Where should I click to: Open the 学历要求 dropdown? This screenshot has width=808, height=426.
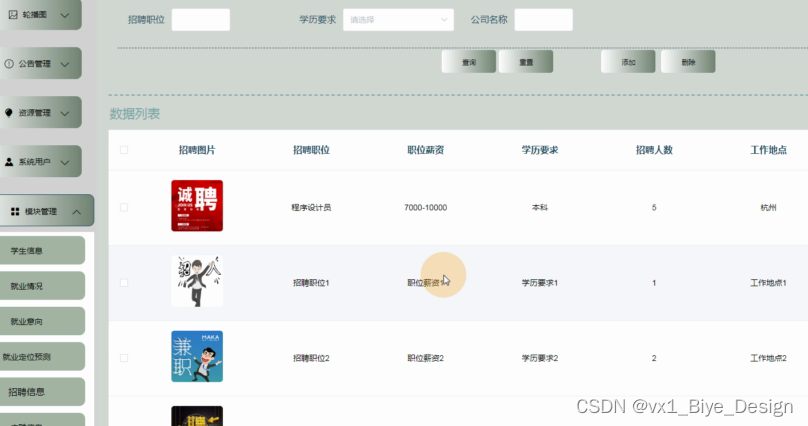(398, 20)
